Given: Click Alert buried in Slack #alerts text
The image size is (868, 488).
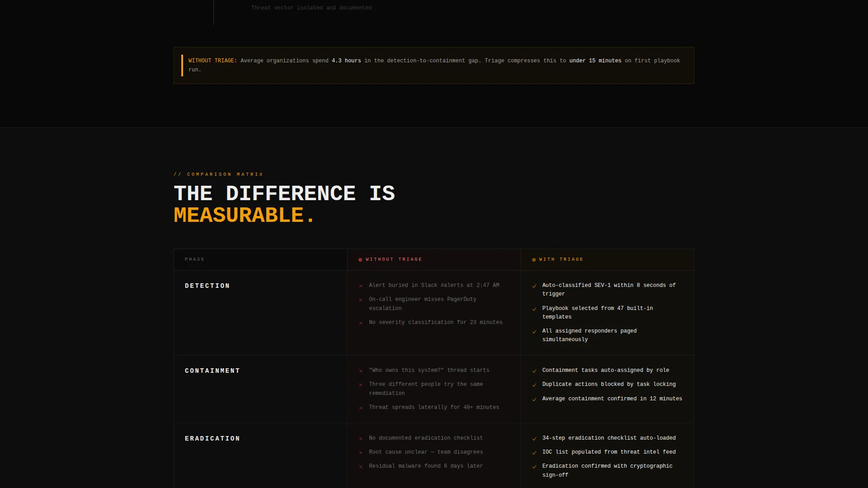Looking at the screenshot, I should [434, 285].
